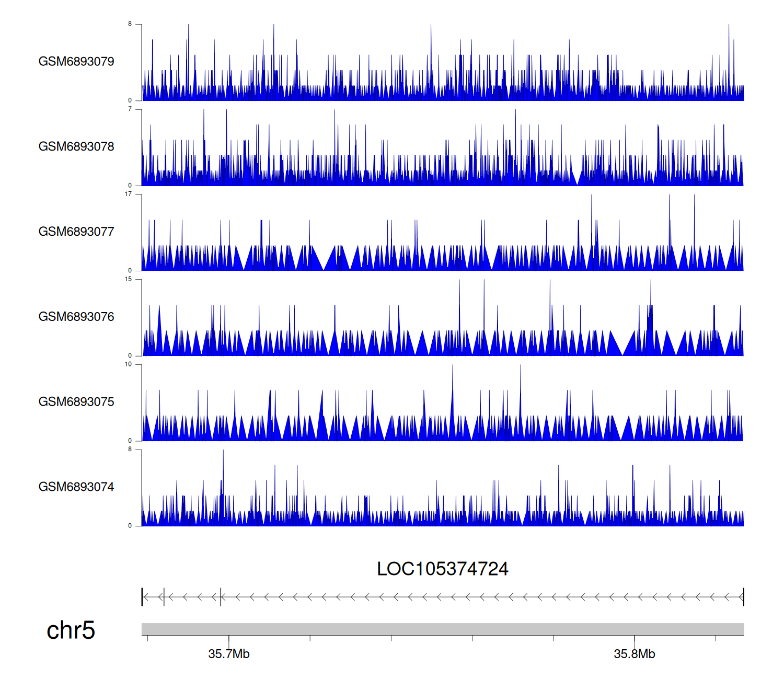Select the GSM6893078 track label
Screen dimensions: 784x690
tap(76, 147)
